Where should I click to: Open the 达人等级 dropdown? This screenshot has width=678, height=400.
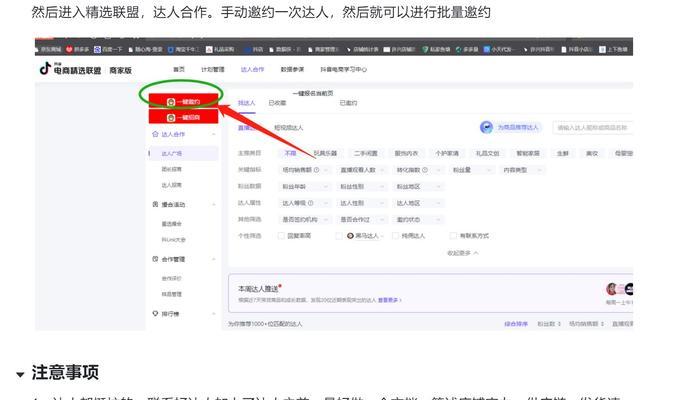point(305,203)
